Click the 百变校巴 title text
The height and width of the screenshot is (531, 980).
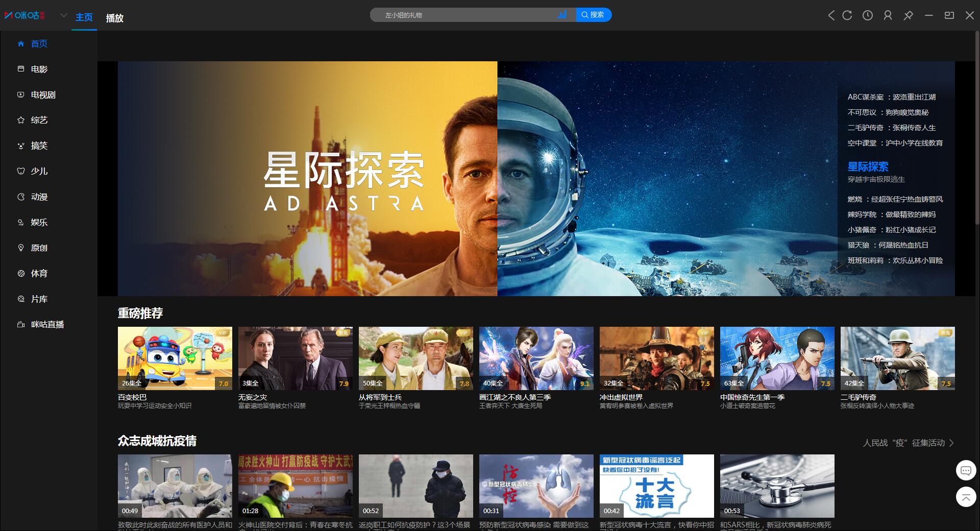pyautogui.click(x=132, y=397)
